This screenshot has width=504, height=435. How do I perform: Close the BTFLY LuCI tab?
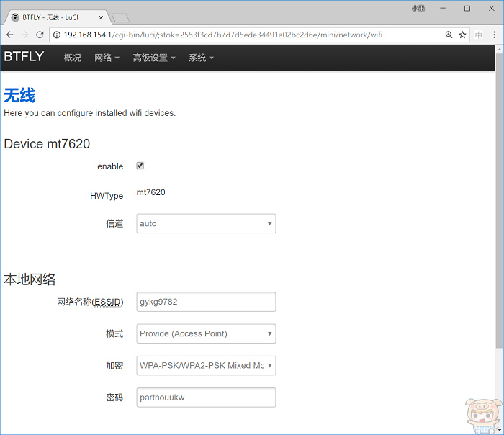coord(101,18)
